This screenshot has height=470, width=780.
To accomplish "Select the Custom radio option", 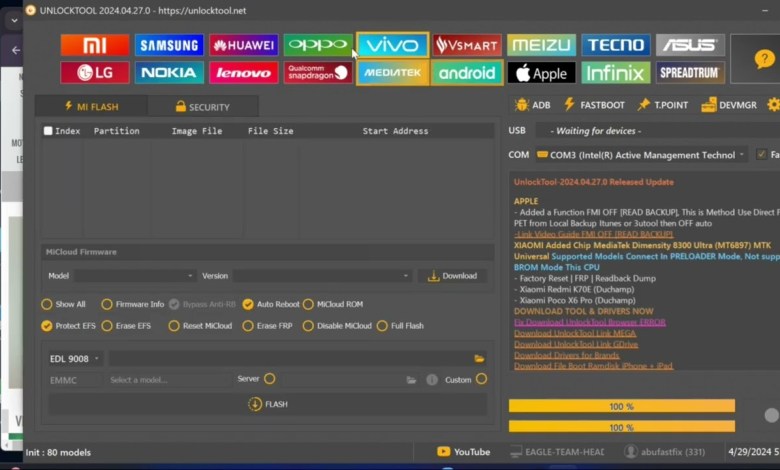I will [481, 379].
